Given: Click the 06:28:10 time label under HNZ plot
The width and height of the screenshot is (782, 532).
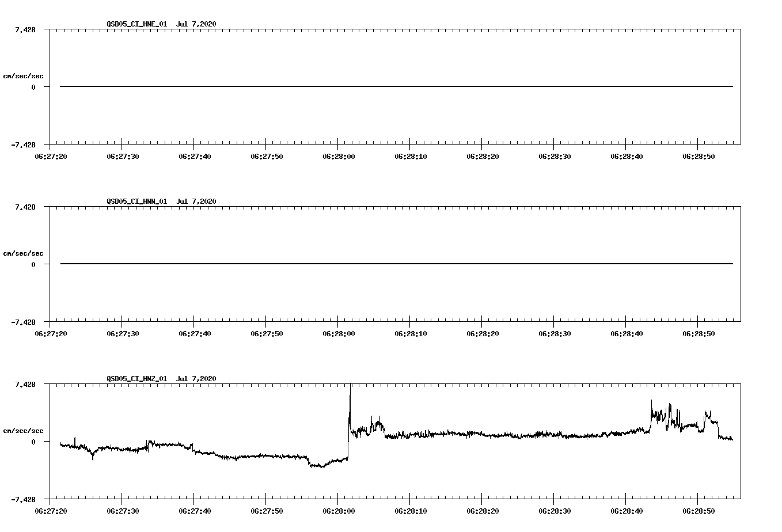Looking at the screenshot, I should 410,511.
